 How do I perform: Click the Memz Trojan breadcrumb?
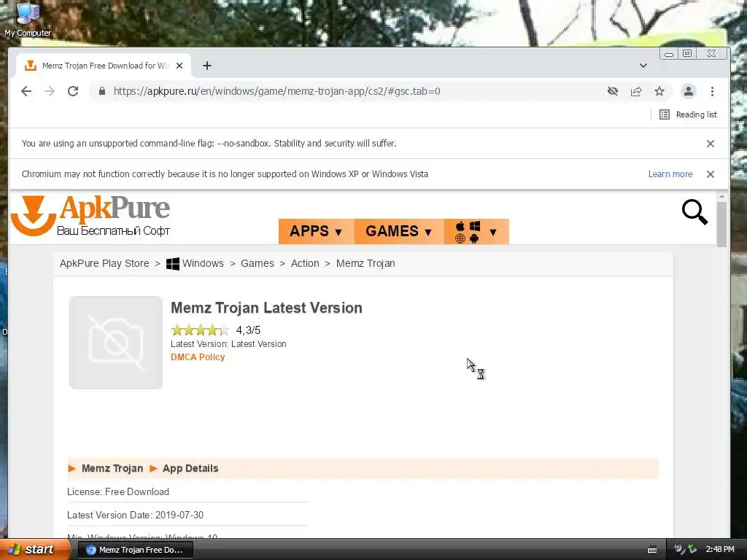(x=365, y=263)
